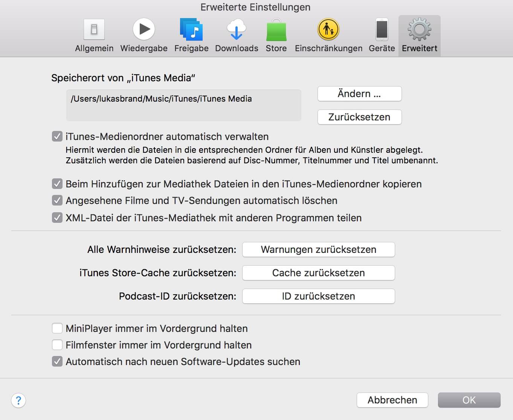
Task: Click Cache zurücksetzen button
Action: 318,273
